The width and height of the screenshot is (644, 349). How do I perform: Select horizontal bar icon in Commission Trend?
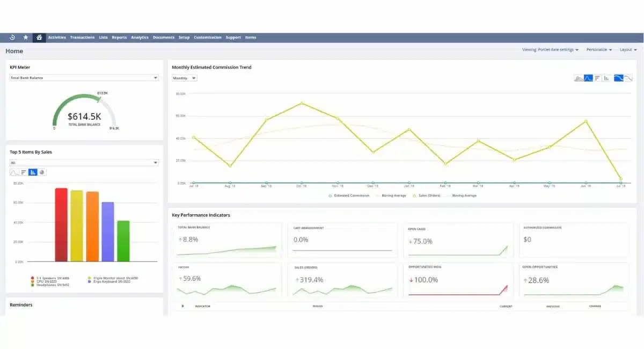(x=597, y=78)
